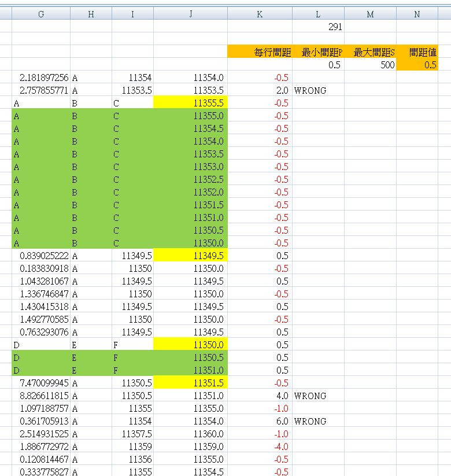Select orange cell 0.5 under 間距值
Image resolution: width=451 pixels, height=476 pixels.
417,65
